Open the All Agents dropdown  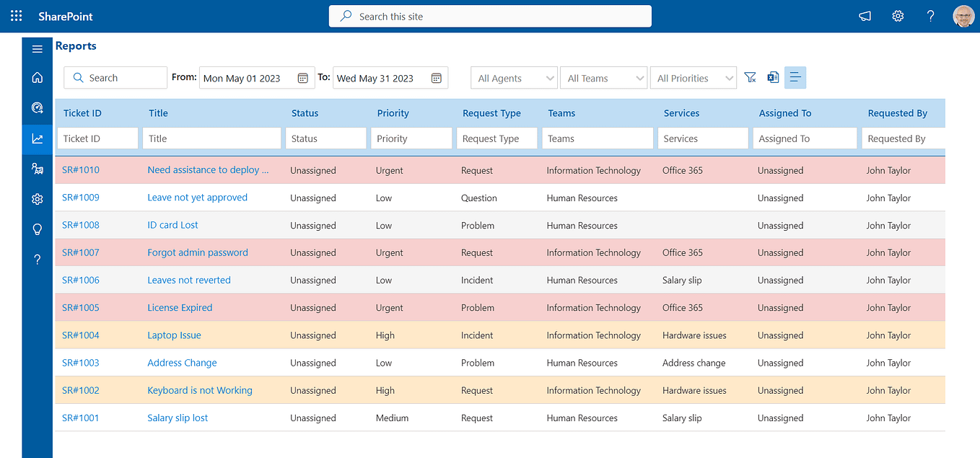[x=514, y=77]
